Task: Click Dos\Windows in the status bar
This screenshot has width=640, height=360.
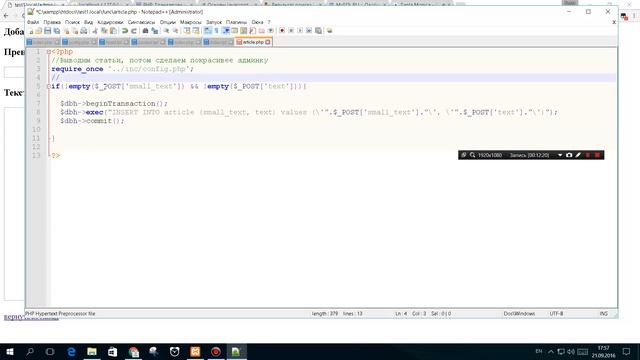Action: (519, 313)
